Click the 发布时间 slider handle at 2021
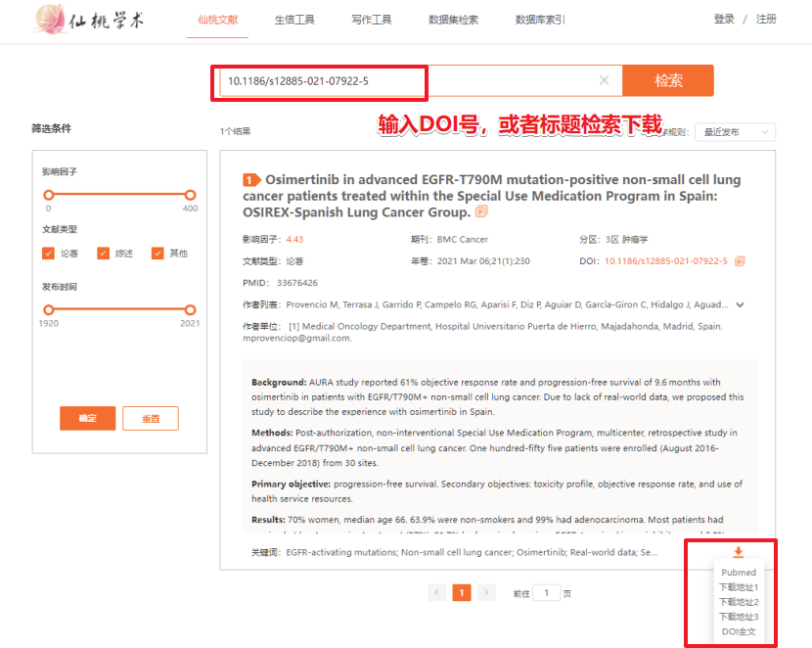The height and width of the screenshot is (648, 812). pos(190,309)
